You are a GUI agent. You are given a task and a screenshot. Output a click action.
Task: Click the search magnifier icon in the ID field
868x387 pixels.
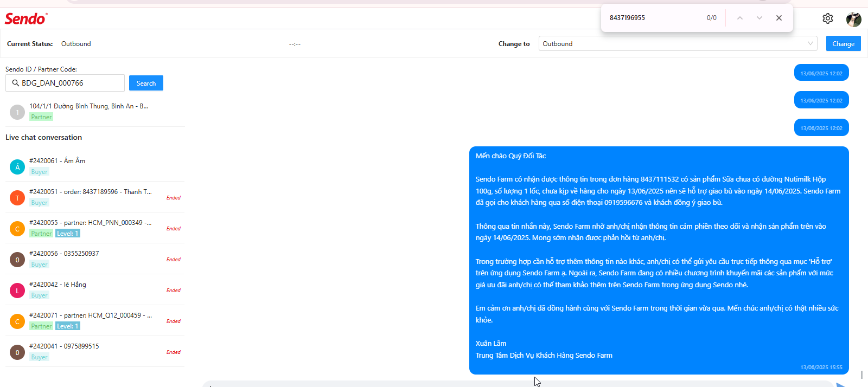pos(15,83)
